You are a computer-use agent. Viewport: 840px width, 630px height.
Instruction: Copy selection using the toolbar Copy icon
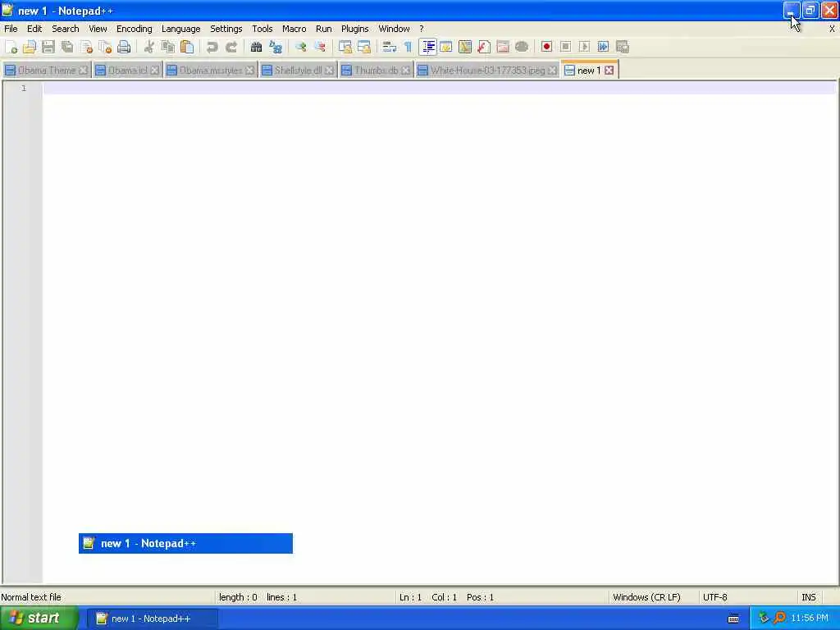168,47
